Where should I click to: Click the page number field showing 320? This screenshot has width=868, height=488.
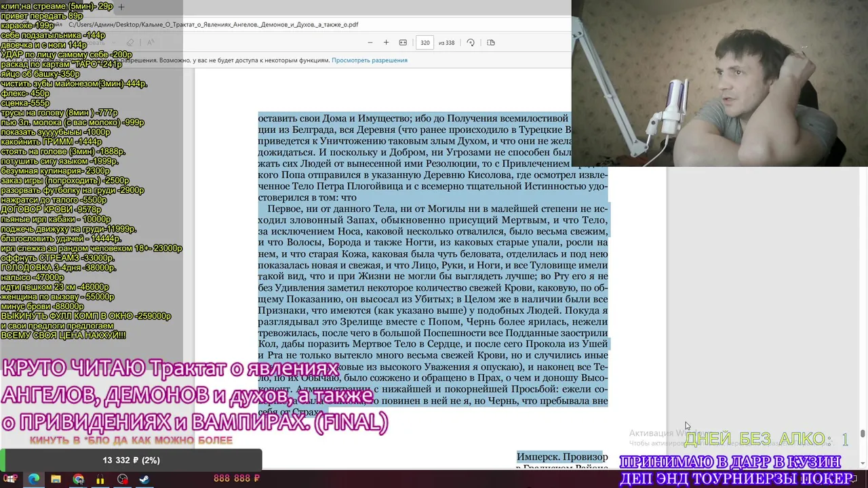425,43
